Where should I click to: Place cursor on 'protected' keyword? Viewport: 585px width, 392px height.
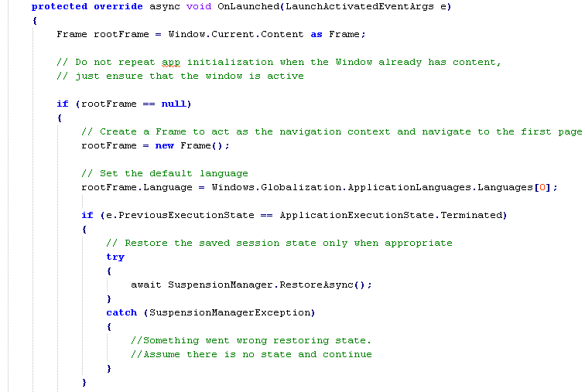click(60, 6)
